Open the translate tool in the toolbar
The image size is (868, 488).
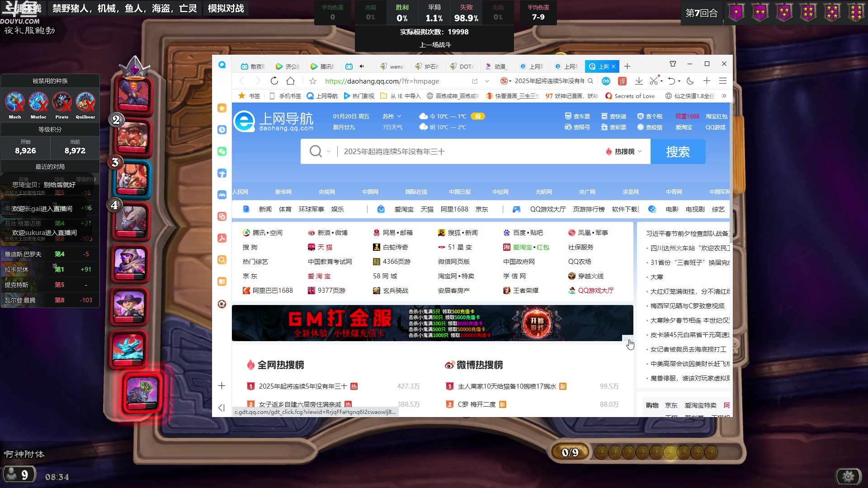click(x=622, y=81)
